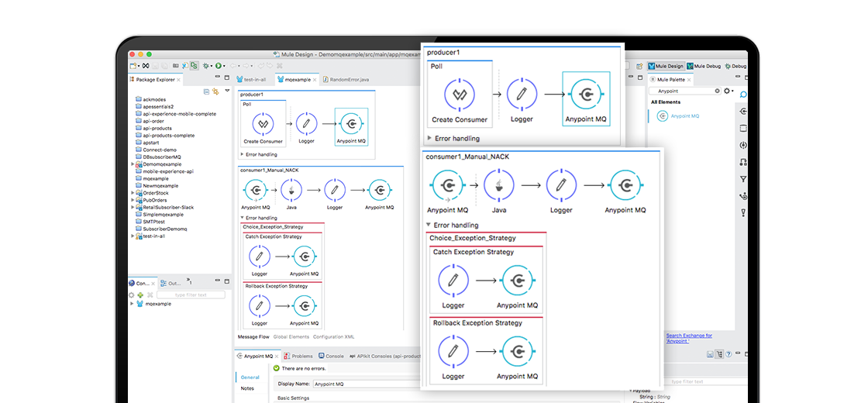
Task: Open the Search Exchange for 'Anypoint' link
Action: 689,338
